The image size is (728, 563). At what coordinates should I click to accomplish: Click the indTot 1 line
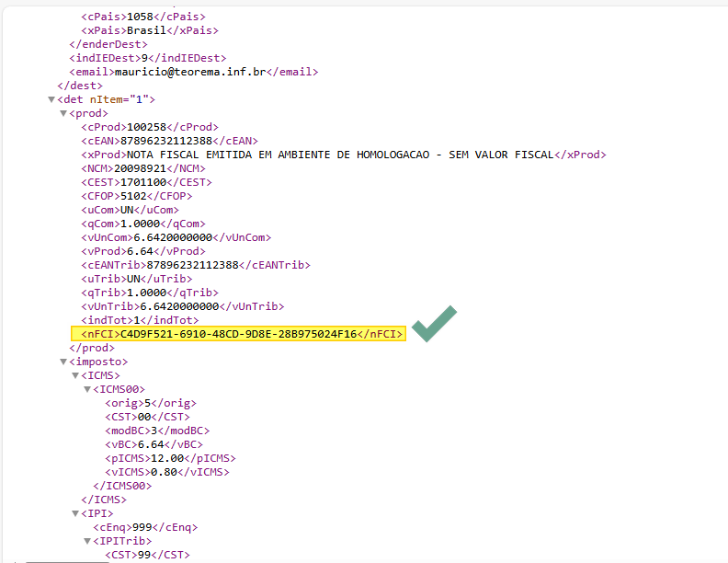(140, 320)
